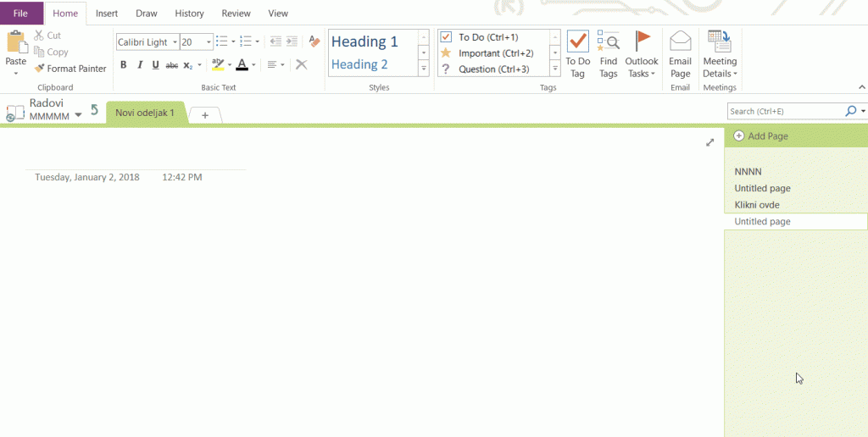Apply the text highlight color
The height and width of the screenshot is (437, 868).
[x=218, y=64]
